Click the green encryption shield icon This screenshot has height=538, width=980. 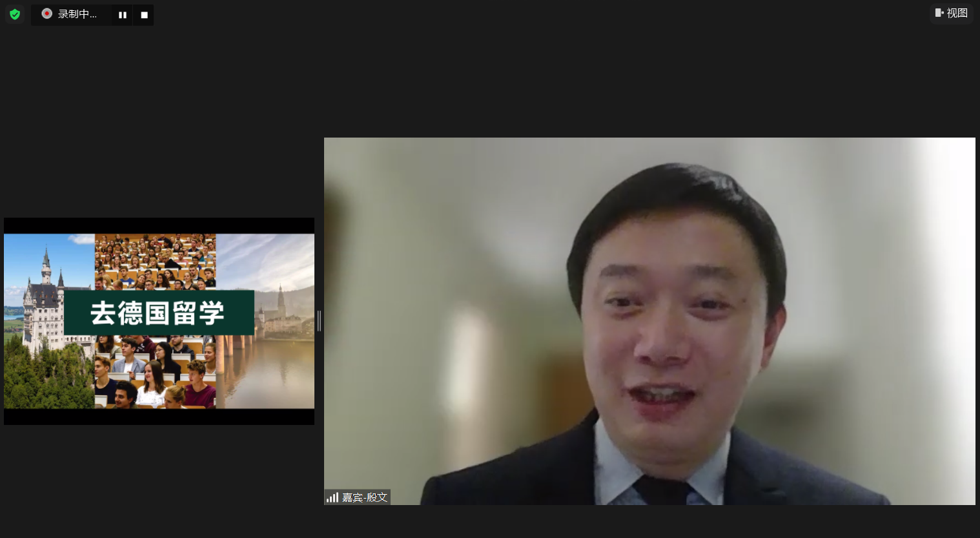pos(15,14)
